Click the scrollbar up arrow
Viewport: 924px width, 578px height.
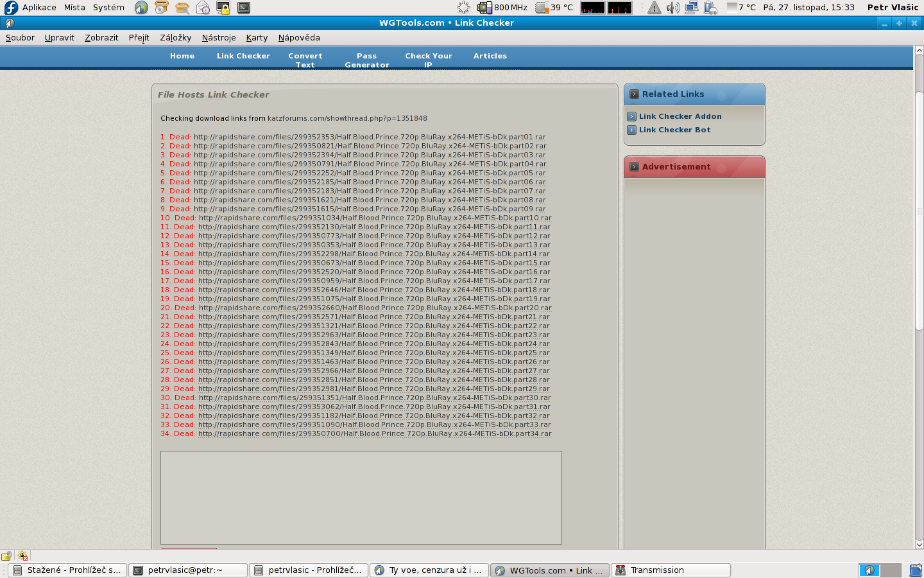(x=919, y=50)
